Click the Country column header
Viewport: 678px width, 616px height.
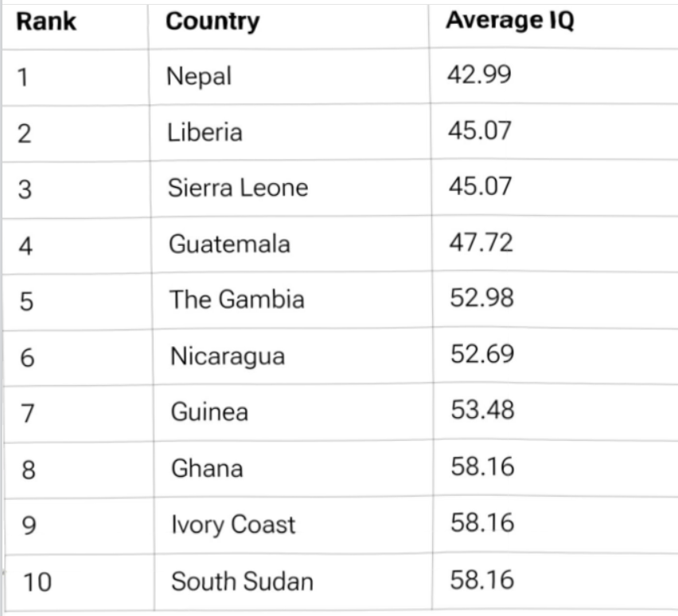click(212, 21)
